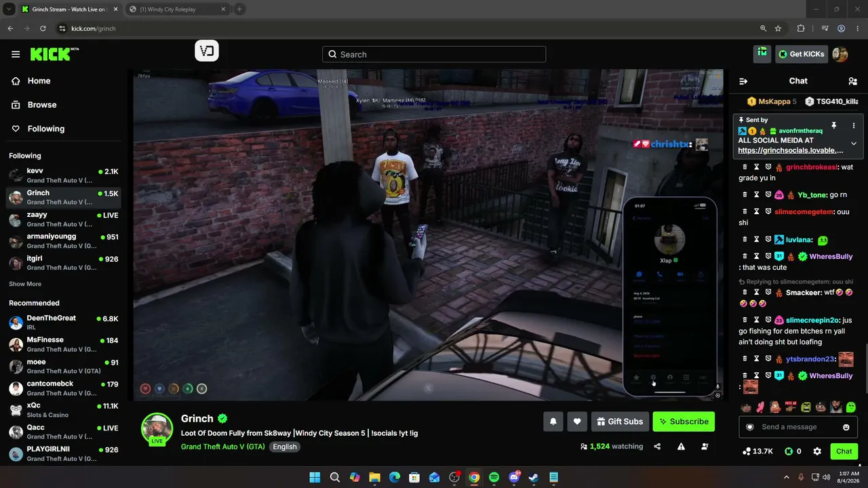Send message with Chat button
The image size is (868, 488).
844,451
